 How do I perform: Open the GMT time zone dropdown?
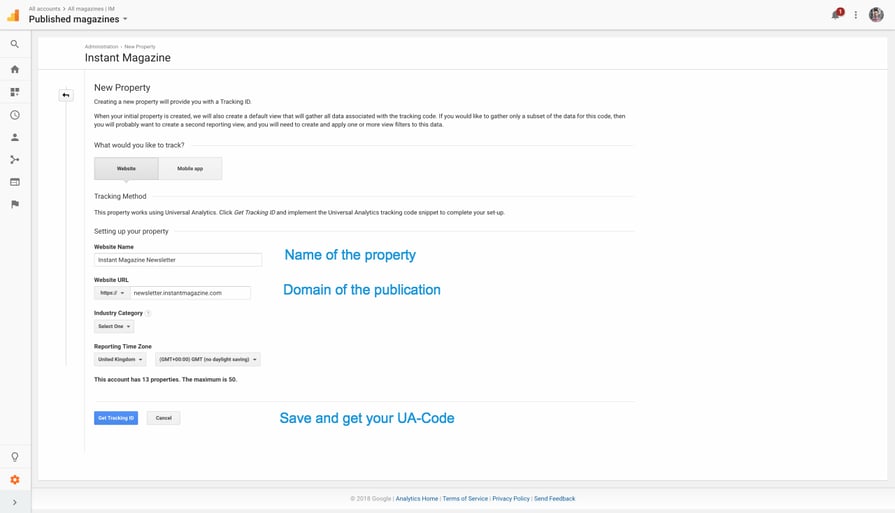pyautogui.click(x=208, y=359)
